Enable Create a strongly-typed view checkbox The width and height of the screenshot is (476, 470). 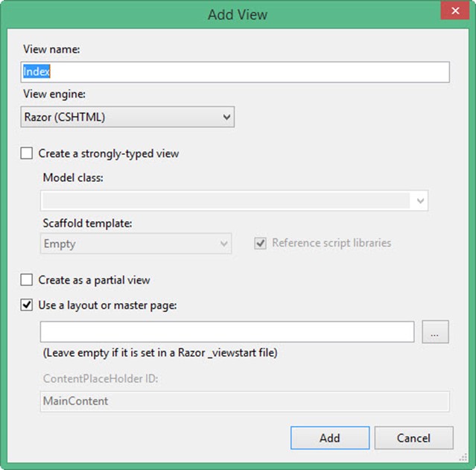click(x=27, y=153)
